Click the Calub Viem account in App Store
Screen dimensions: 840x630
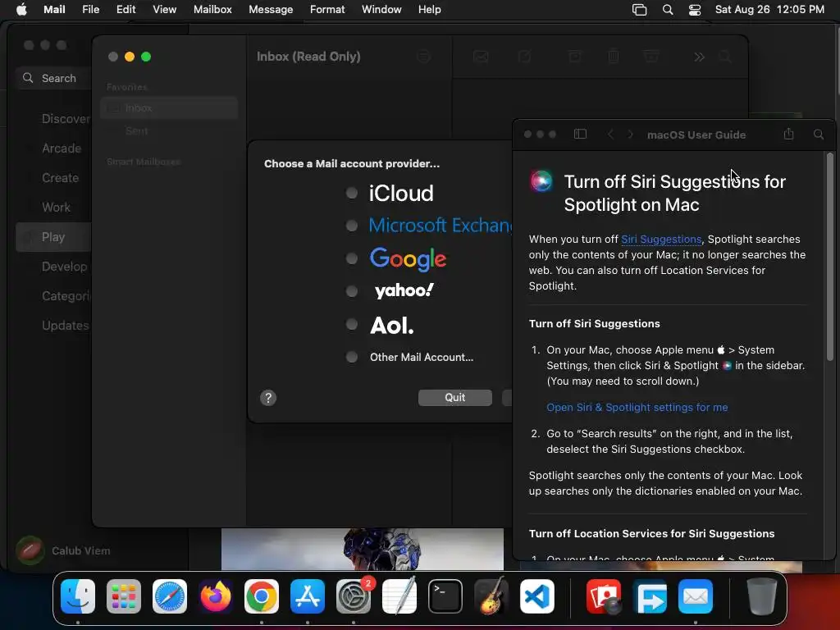tap(63, 550)
